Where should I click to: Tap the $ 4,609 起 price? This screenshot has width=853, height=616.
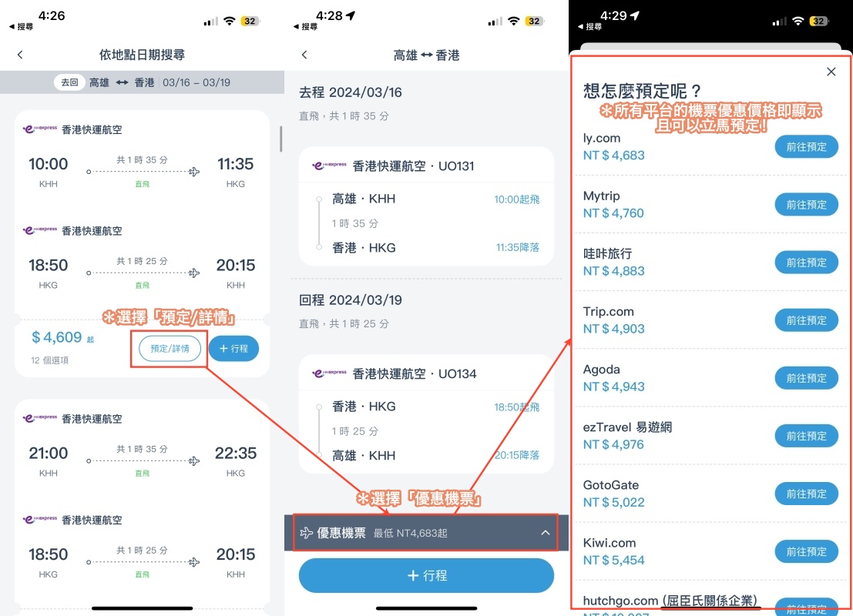[x=62, y=337]
